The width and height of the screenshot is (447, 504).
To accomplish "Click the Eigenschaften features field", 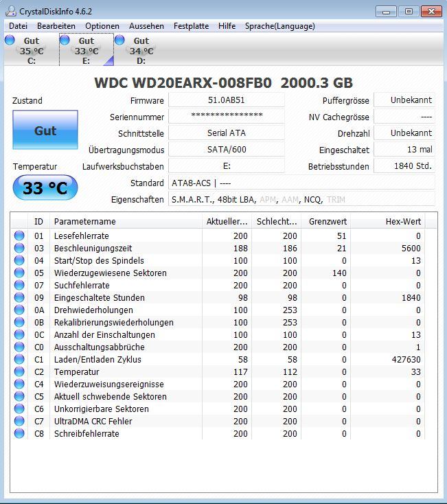I will click(301, 199).
